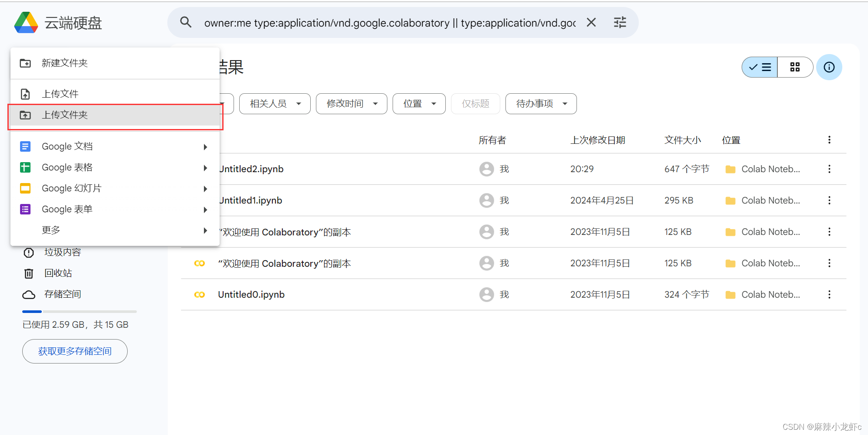Click the 295 KB file size cell
Image resolution: width=868 pixels, height=435 pixels.
pyautogui.click(x=679, y=201)
